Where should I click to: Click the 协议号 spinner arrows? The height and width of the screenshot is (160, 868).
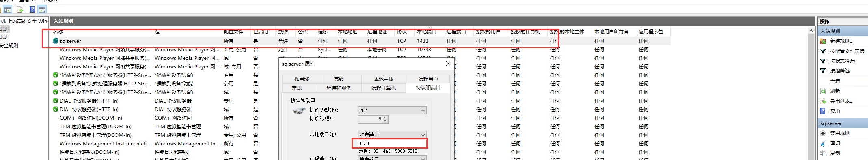(x=385, y=119)
